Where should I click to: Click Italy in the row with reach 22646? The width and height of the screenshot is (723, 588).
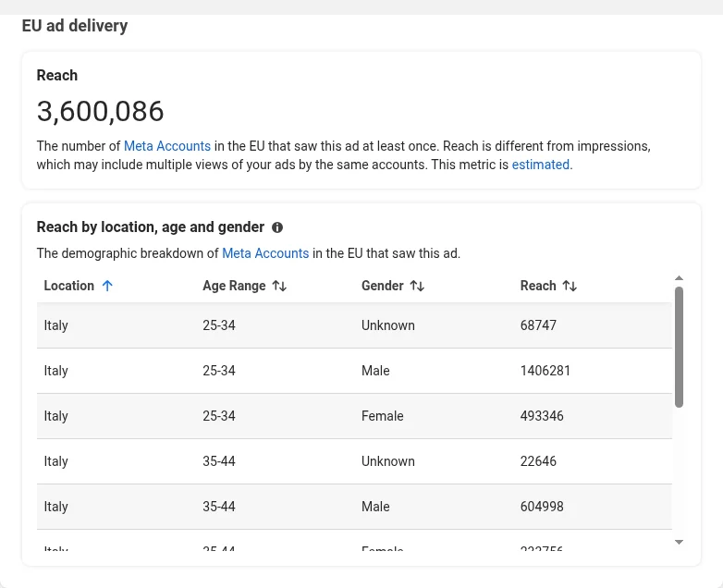coord(55,461)
